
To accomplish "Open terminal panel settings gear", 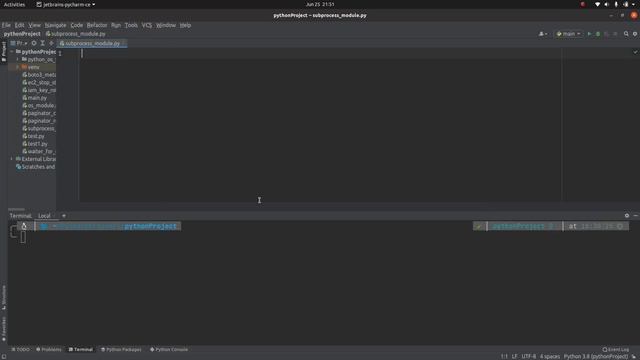I will (627, 216).
